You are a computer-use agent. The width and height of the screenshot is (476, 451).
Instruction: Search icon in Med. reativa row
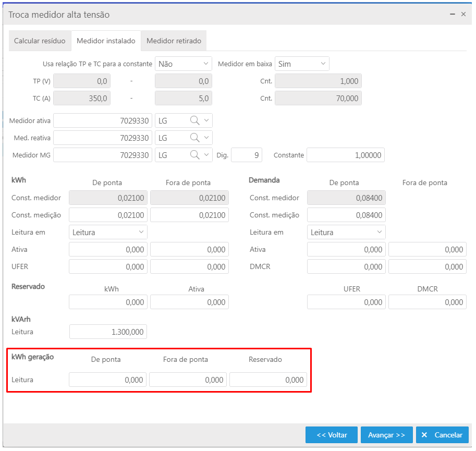click(194, 138)
